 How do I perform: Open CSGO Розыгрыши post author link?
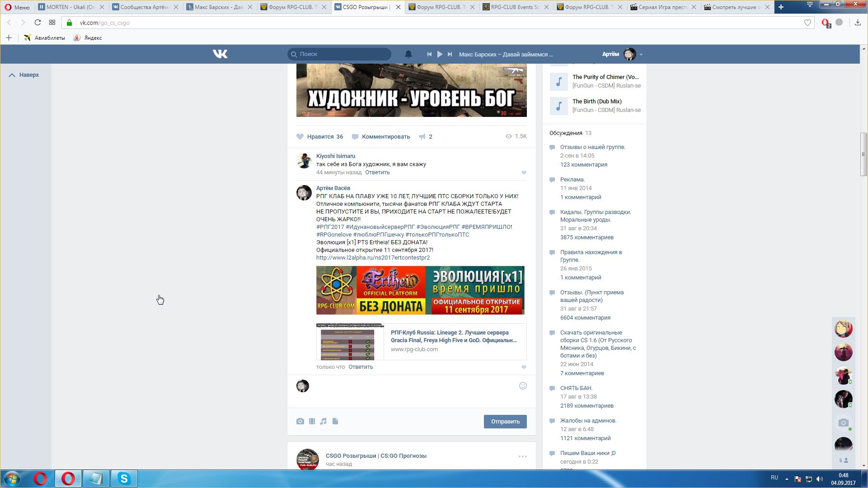376,456
